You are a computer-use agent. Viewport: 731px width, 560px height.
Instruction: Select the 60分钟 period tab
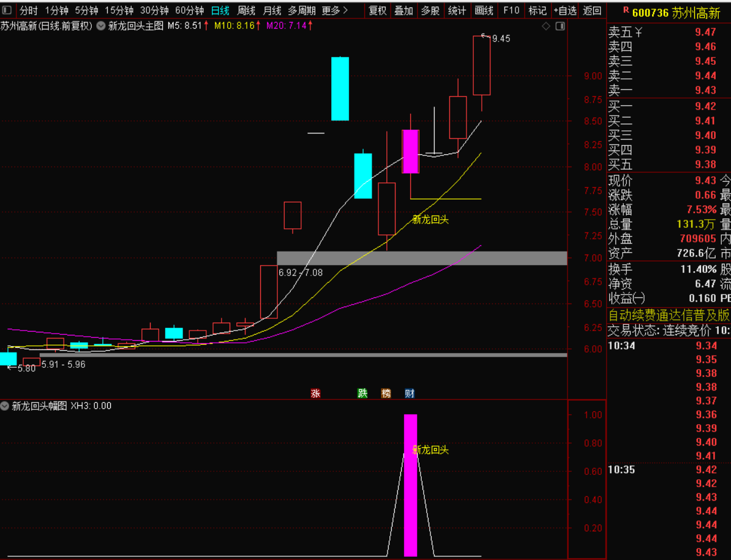point(189,10)
